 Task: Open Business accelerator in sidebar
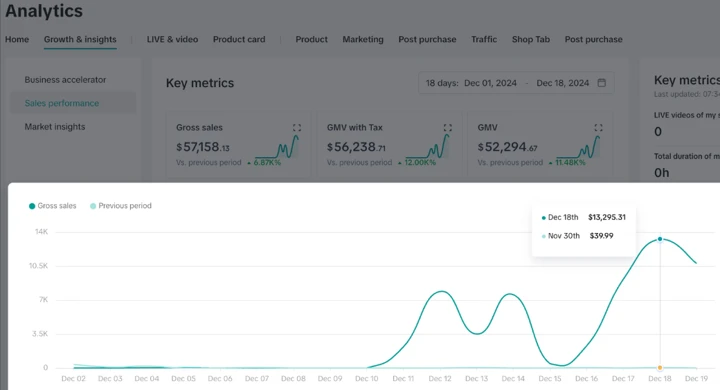coord(65,80)
